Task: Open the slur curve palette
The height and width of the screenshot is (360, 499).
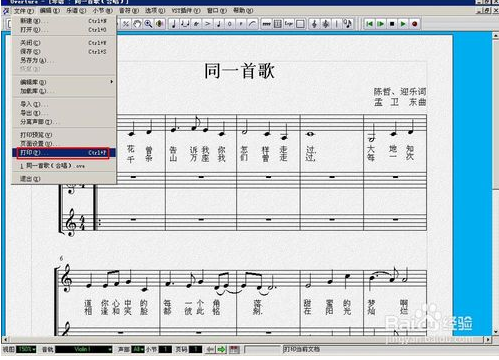Action: [253, 24]
